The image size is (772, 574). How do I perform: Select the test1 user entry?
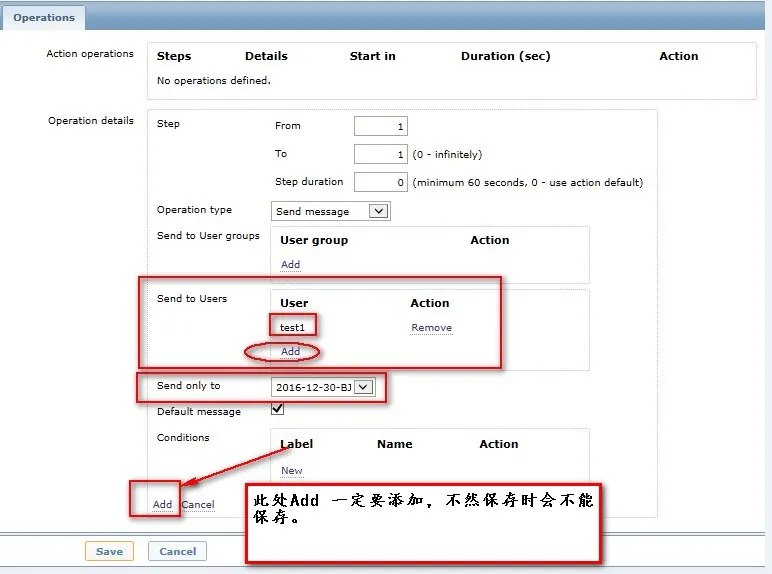pyautogui.click(x=292, y=327)
